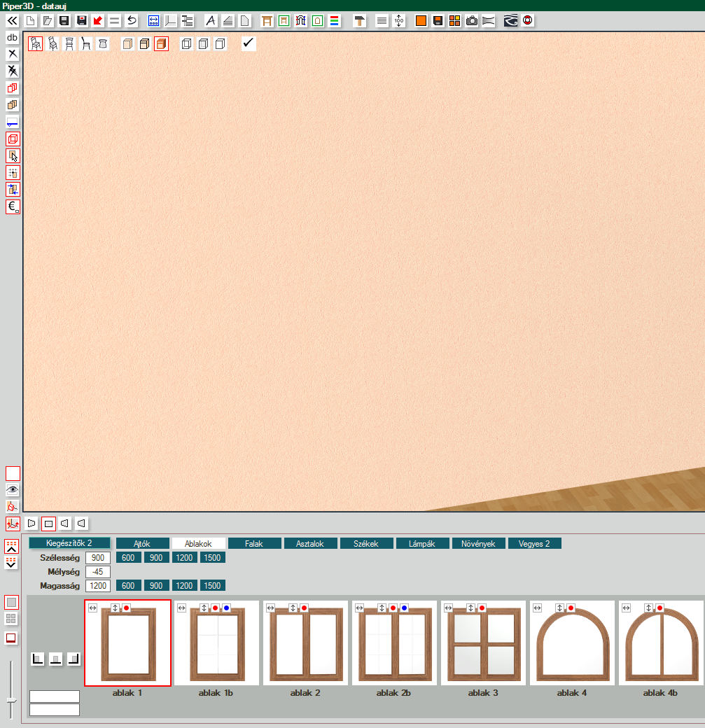Select the hammer tool icon
Viewport: 705px width, 728px height.
click(x=359, y=21)
